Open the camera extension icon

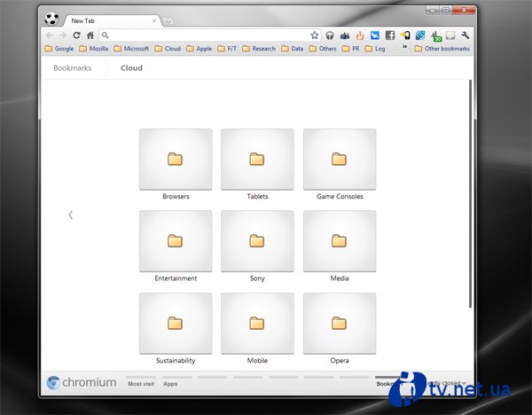point(345,35)
